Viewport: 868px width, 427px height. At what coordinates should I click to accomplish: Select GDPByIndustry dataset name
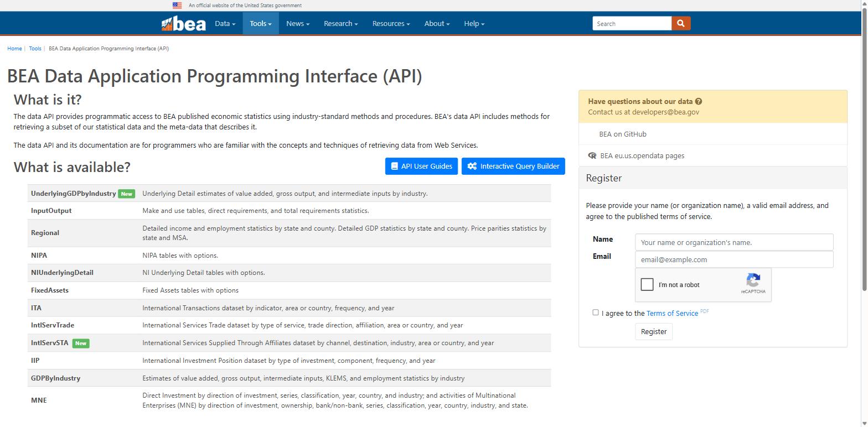click(55, 378)
